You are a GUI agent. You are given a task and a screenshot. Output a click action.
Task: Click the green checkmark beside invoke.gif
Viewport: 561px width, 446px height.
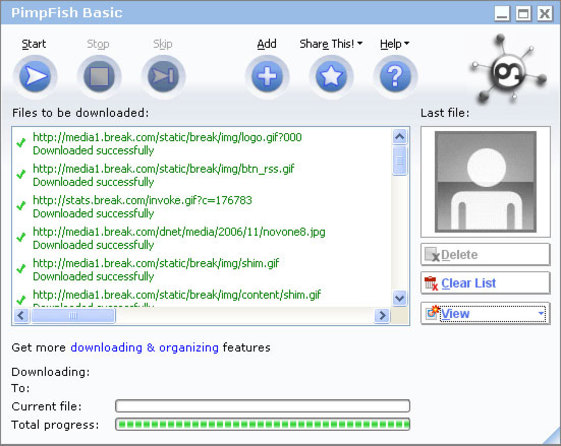[x=21, y=206]
